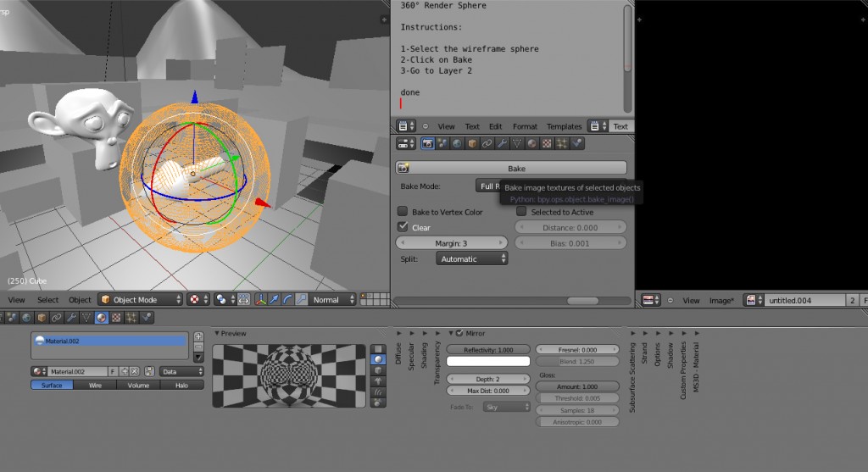This screenshot has width=868, height=472.
Task: Toggle the 3D manipulator axes icon
Action: (260, 300)
